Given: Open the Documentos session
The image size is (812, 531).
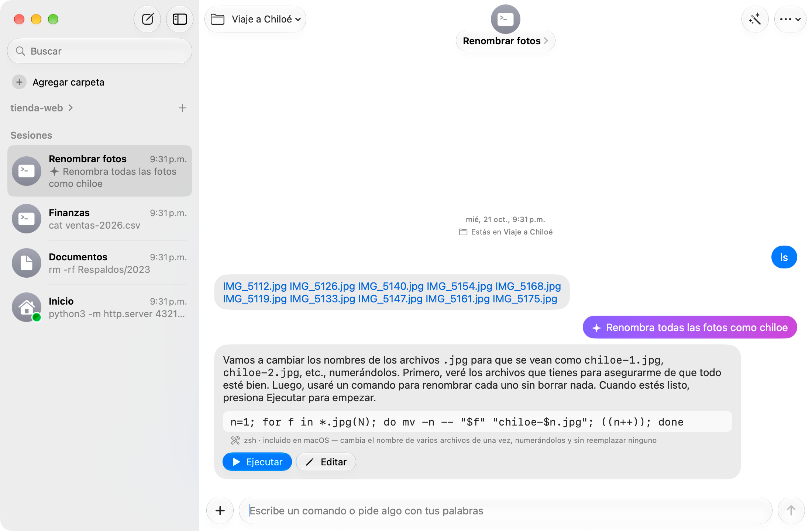Looking at the screenshot, I should click(100, 263).
